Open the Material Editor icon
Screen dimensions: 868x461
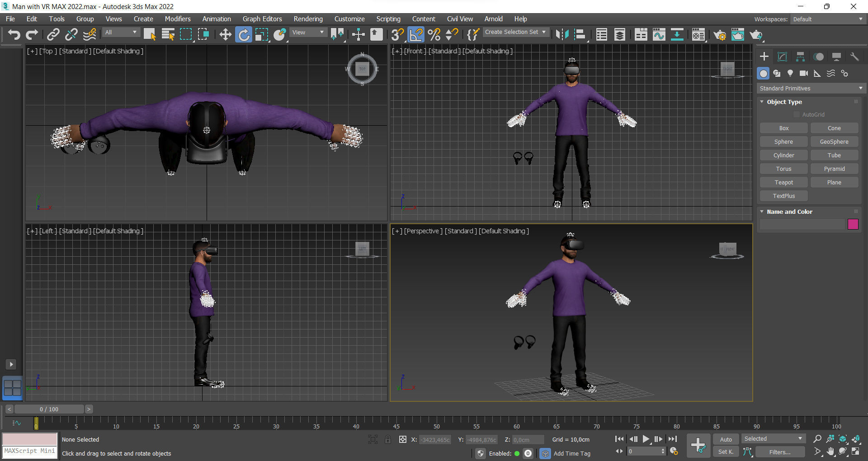(x=698, y=35)
